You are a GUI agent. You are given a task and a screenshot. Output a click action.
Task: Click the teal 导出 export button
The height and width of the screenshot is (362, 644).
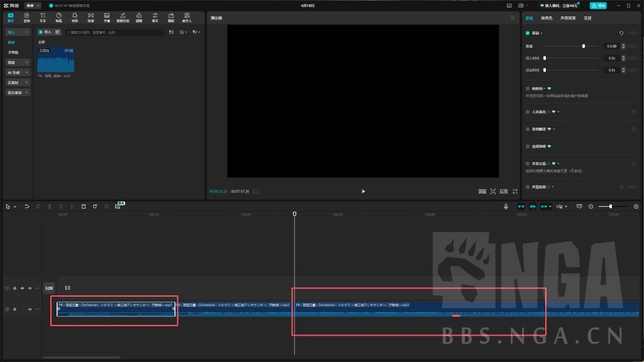pos(598,6)
